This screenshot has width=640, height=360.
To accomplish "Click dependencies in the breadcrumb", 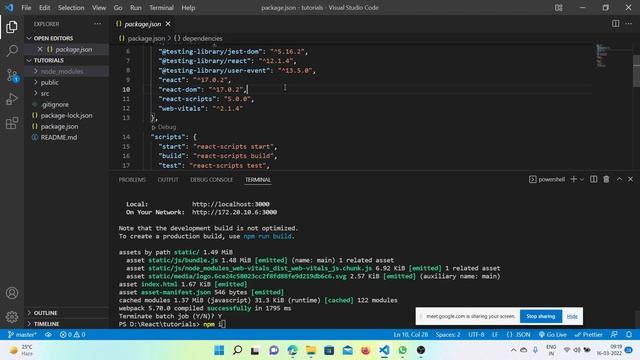I will click(x=202, y=38).
